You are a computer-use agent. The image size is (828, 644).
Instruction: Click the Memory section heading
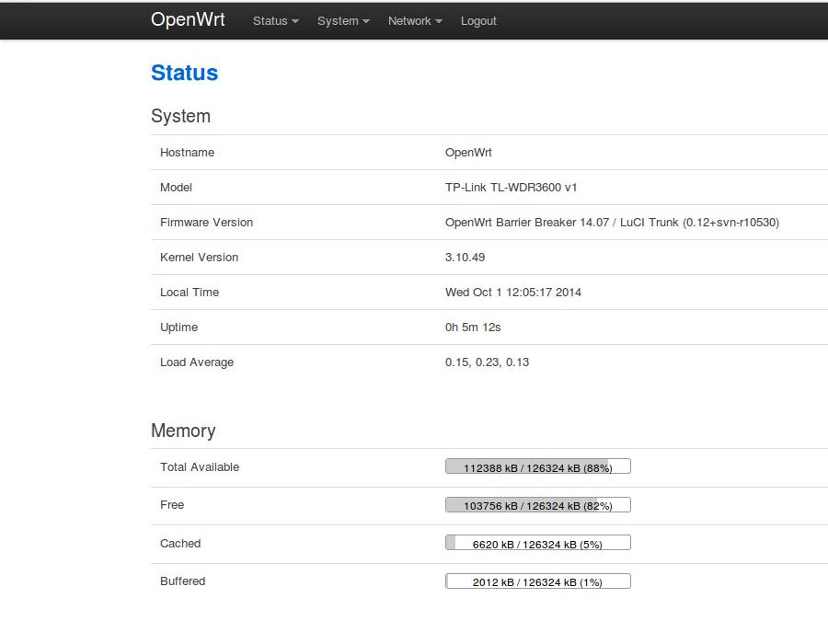(183, 431)
